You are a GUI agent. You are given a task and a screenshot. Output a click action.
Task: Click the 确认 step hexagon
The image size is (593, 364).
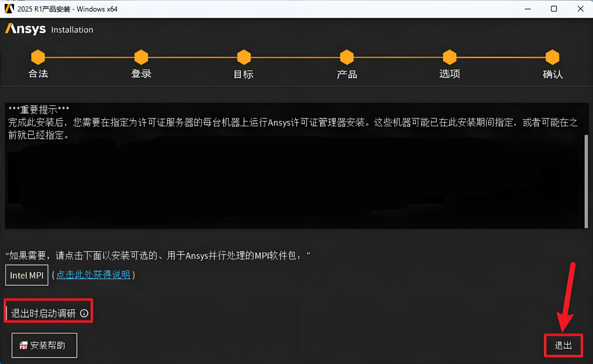[552, 57]
